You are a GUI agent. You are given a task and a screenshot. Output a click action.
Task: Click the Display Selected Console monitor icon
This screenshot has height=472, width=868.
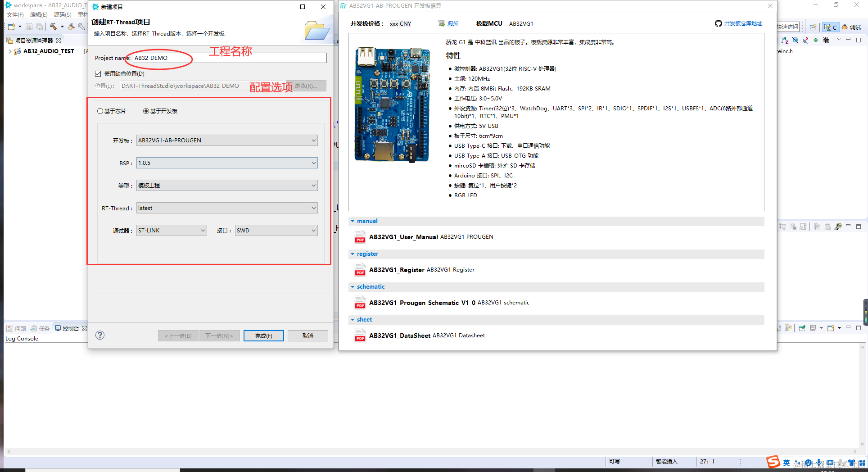click(x=813, y=328)
